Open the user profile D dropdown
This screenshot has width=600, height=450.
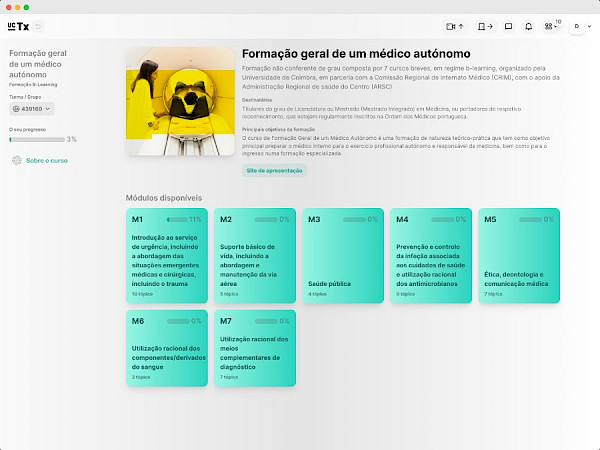(x=579, y=26)
